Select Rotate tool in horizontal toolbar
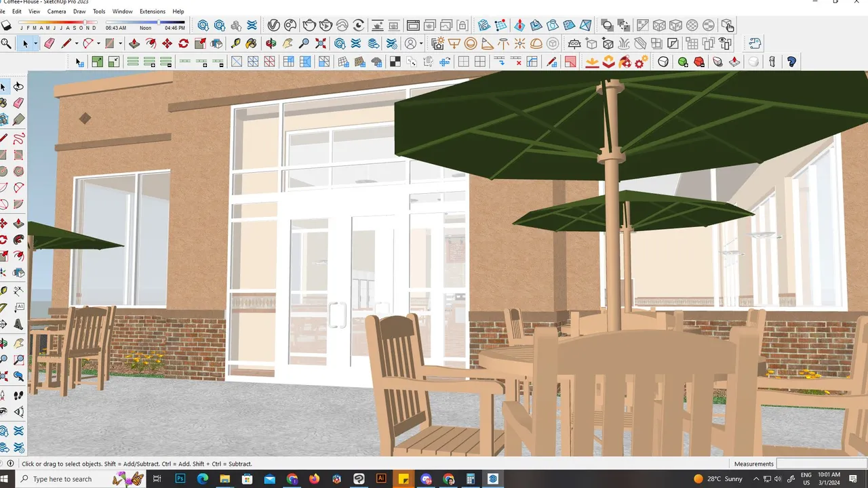 [183, 43]
